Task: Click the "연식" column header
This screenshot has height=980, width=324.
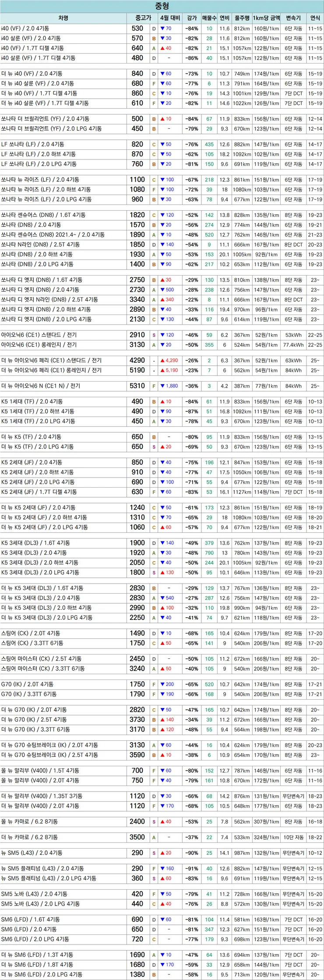Action: pyautogui.click(x=315, y=18)
